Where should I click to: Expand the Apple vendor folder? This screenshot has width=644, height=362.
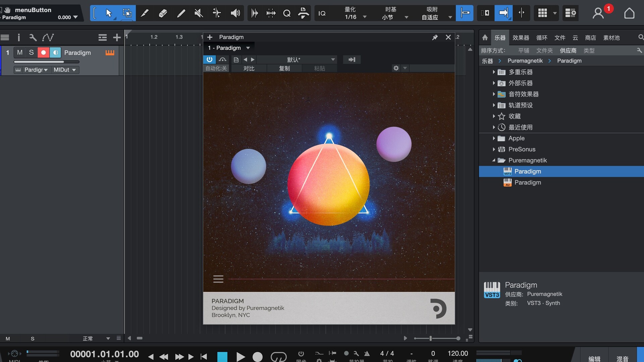pyautogui.click(x=494, y=138)
